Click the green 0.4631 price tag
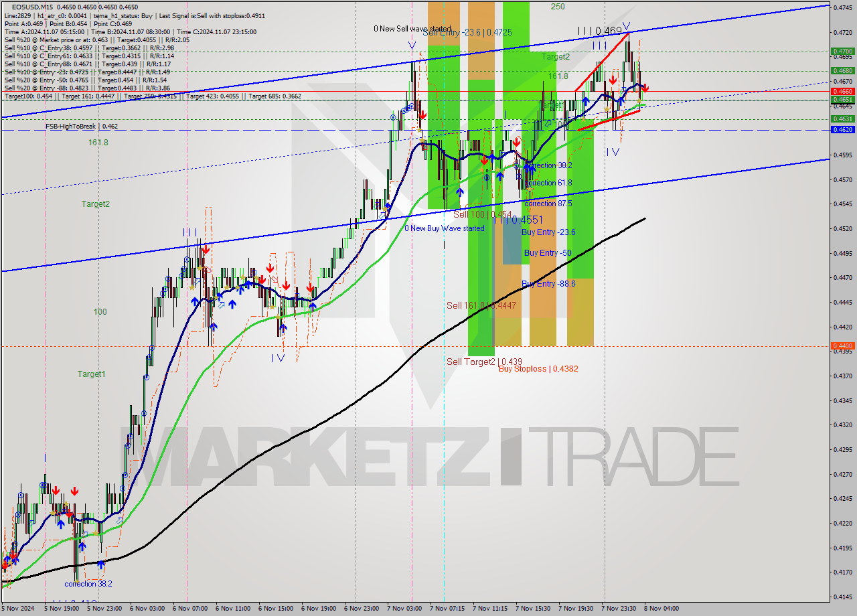857x616 pixels. [x=842, y=119]
